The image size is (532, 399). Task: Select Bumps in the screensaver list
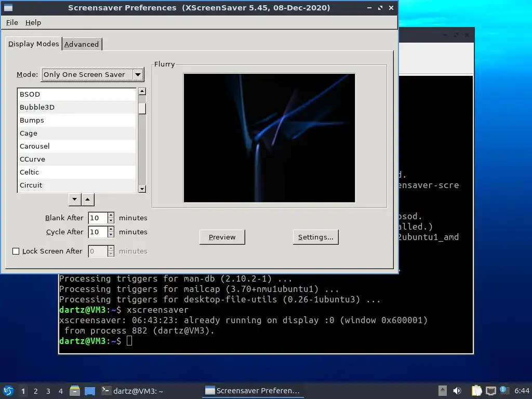pyautogui.click(x=77, y=120)
